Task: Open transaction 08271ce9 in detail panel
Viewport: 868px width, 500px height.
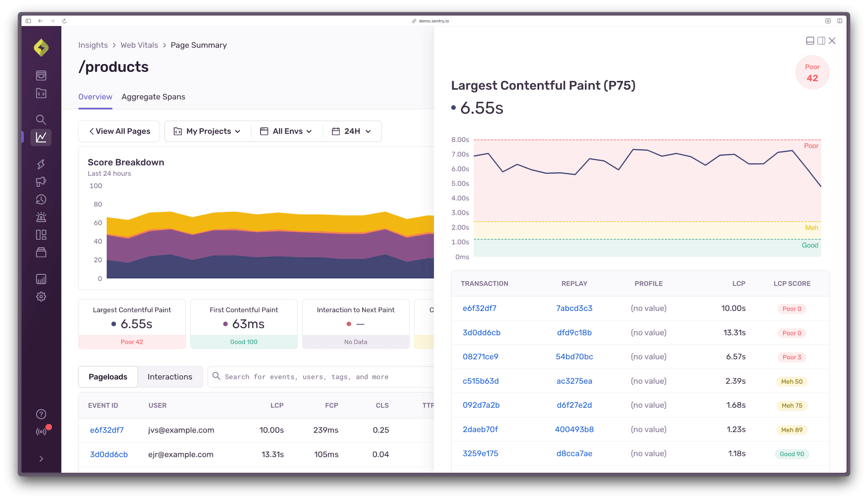Action: point(480,357)
